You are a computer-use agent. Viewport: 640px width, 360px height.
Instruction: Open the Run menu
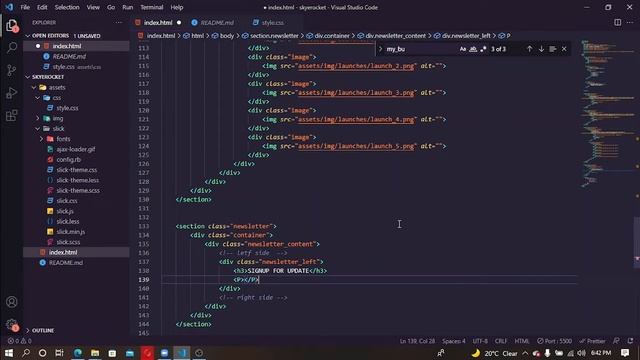pyautogui.click(x=128, y=7)
